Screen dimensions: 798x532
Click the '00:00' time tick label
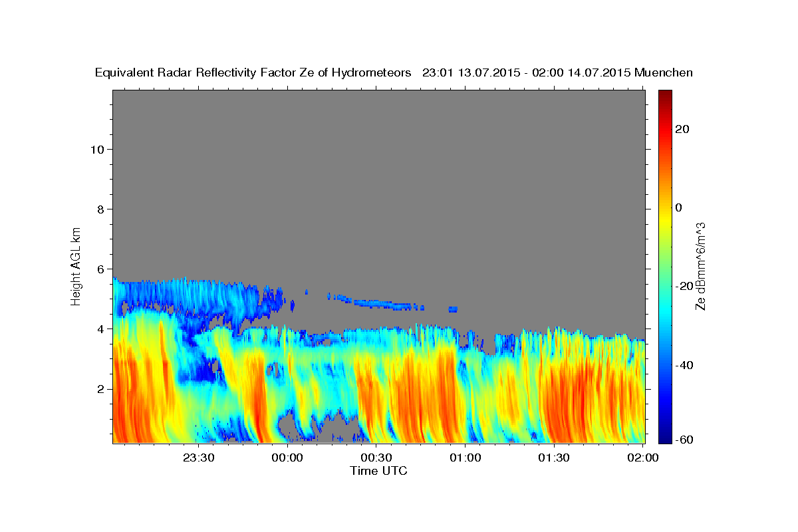(x=287, y=458)
